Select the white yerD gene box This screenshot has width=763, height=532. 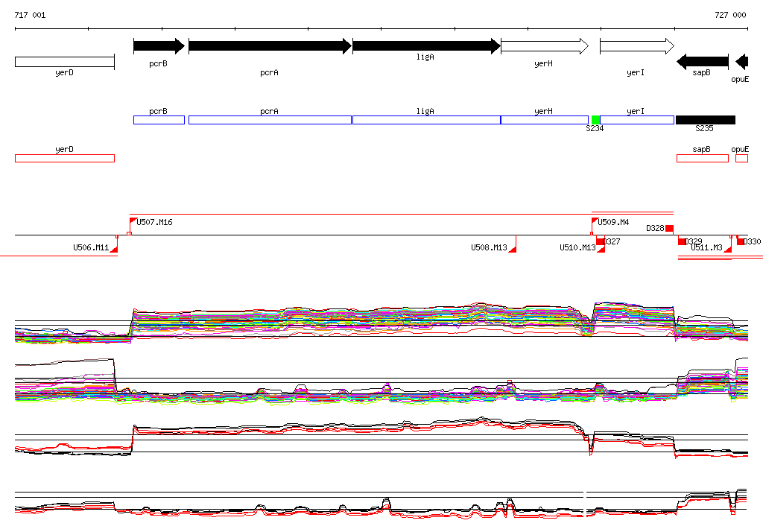click(65, 62)
